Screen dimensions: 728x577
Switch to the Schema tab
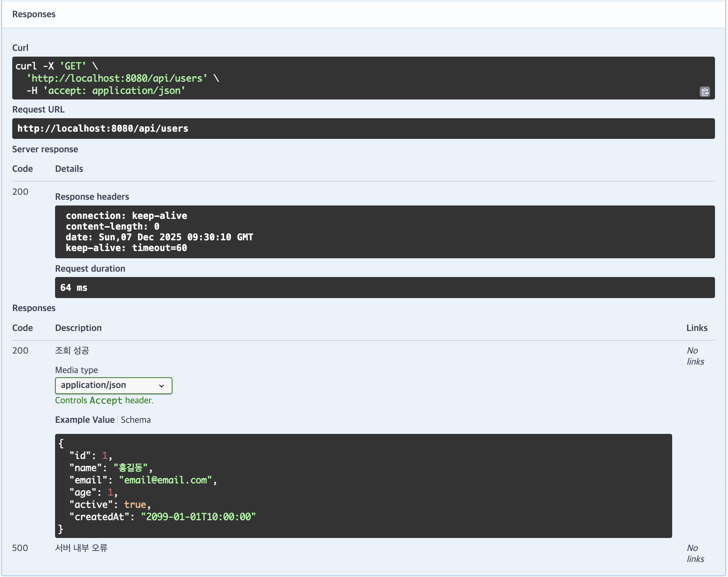(x=135, y=420)
